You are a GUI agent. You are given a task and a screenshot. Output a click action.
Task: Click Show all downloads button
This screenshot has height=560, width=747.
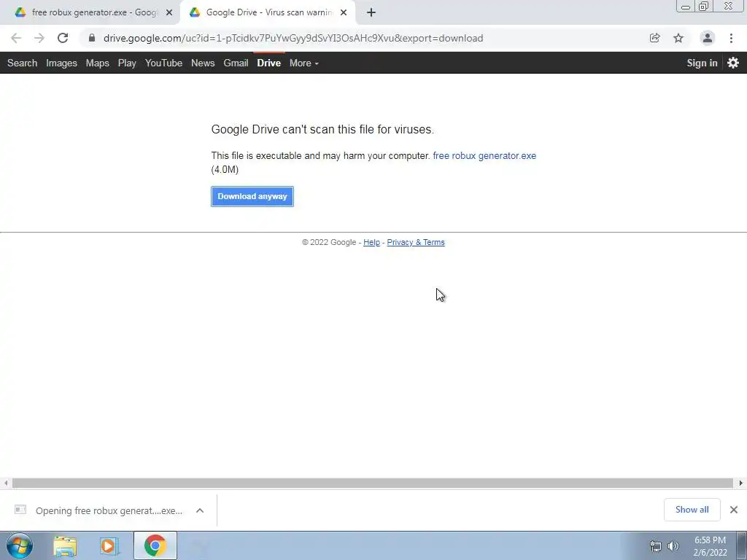pos(692,510)
